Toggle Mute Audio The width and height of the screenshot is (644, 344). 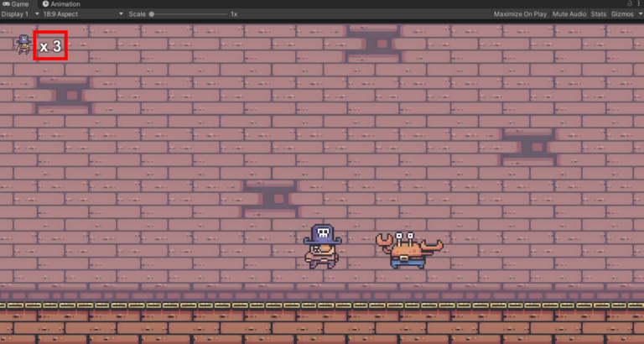tap(569, 14)
